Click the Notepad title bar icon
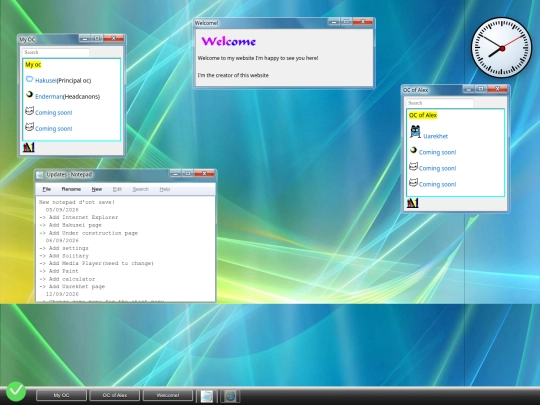540x405 pixels. pyautogui.click(x=40, y=175)
